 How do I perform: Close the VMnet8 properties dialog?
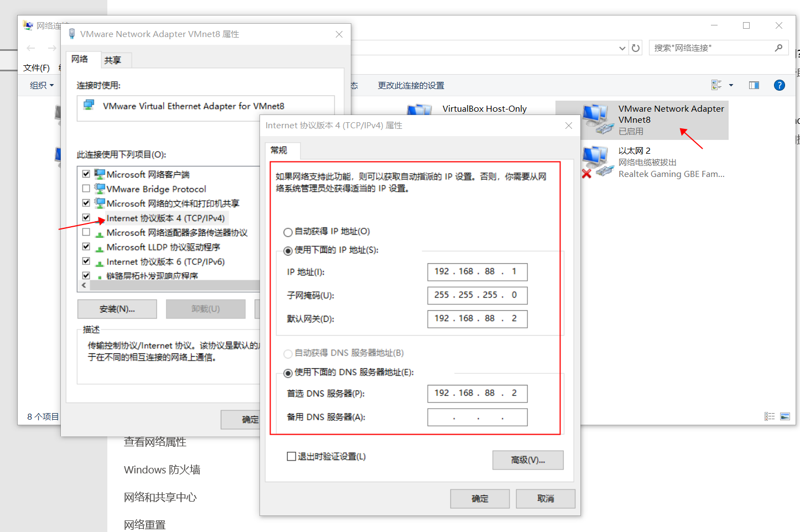click(339, 34)
